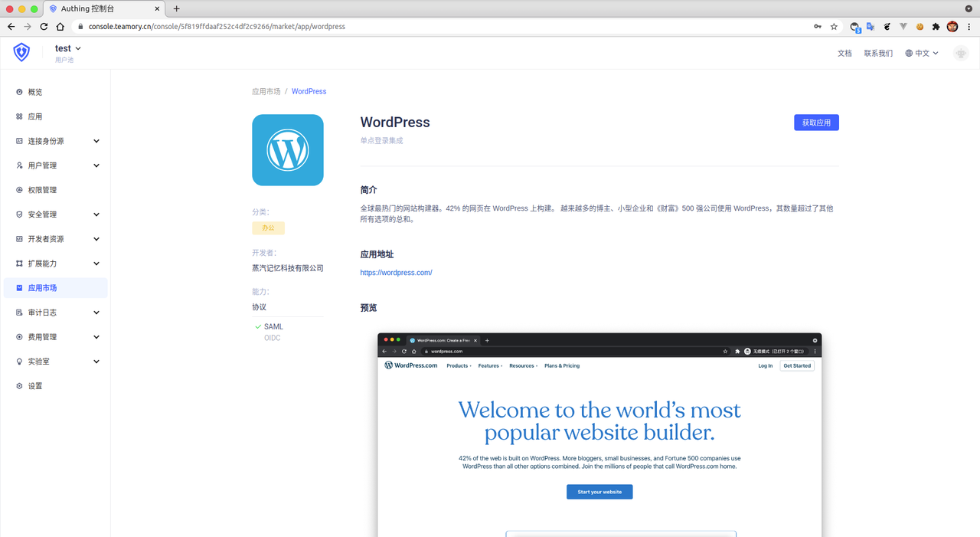Click the 开发者资源 developer icon
The width and height of the screenshot is (980, 537).
(x=20, y=239)
